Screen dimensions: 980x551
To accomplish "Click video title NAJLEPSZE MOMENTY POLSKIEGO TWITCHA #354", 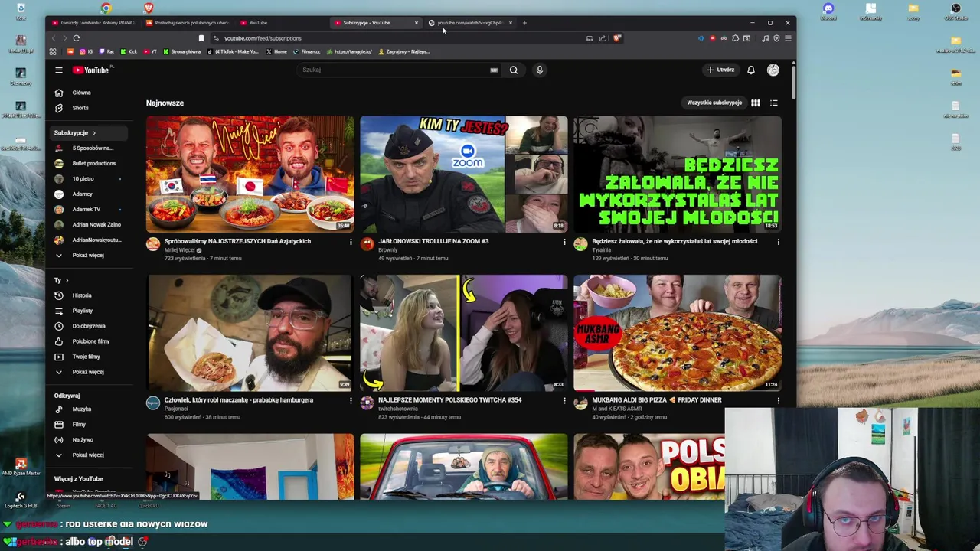I will tap(449, 400).
